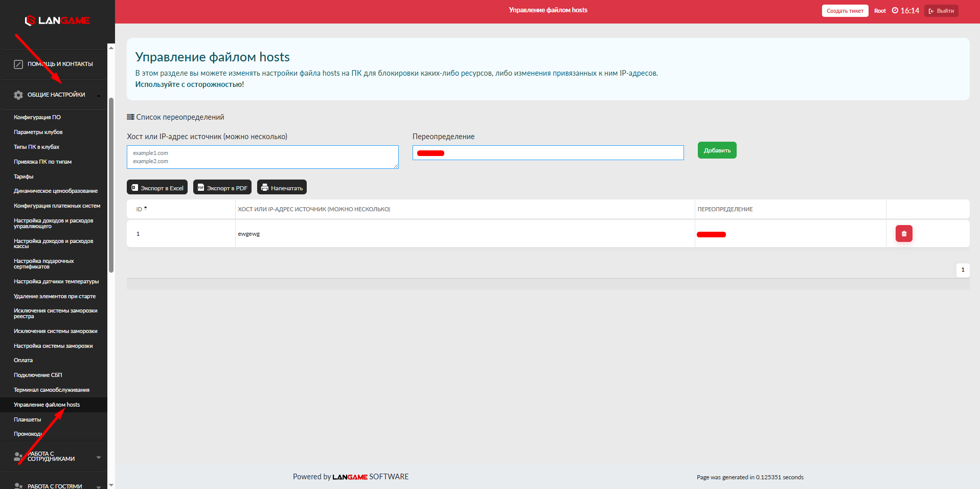Open Привязка ПК по типам
The image size is (980, 489).
42,162
